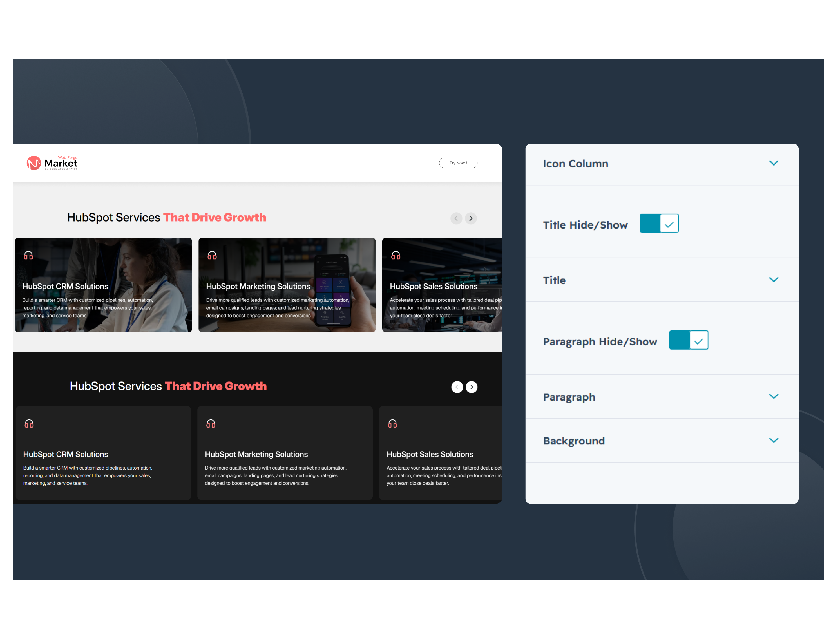The height and width of the screenshot is (630, 840).
Task: Click headphones icon on dark Marketing Solutions card
Action: 211,423
